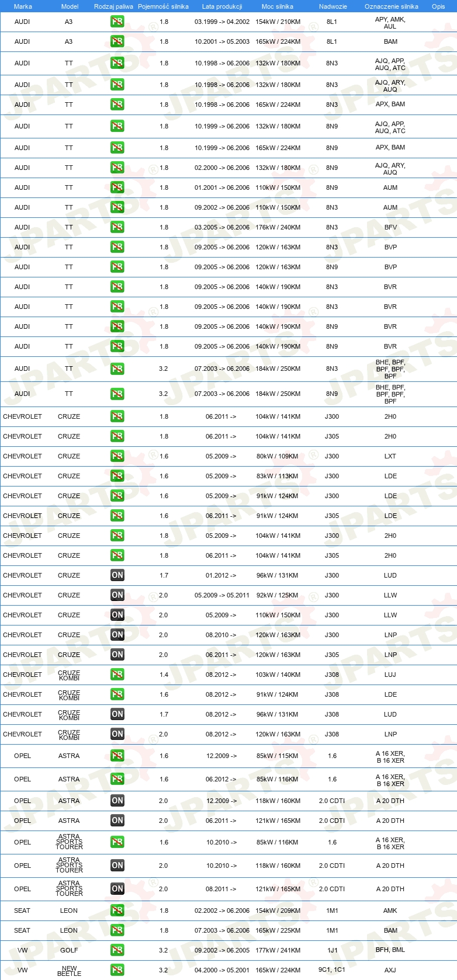Click petrol icon in ASTRA SPORTS TOURER 1.6 row
Screen dimensions: 457x980
coord(117,842)
